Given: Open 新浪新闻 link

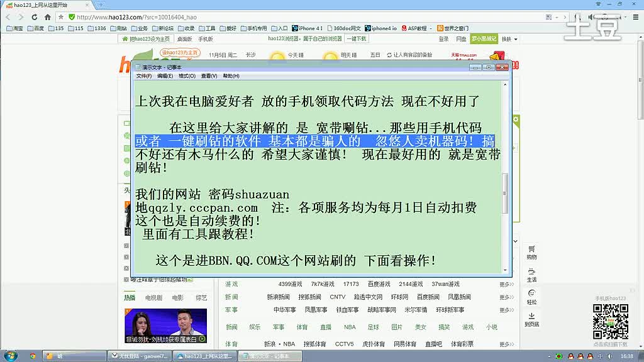Looking at the screenshot, I should (x=278, y=297).
